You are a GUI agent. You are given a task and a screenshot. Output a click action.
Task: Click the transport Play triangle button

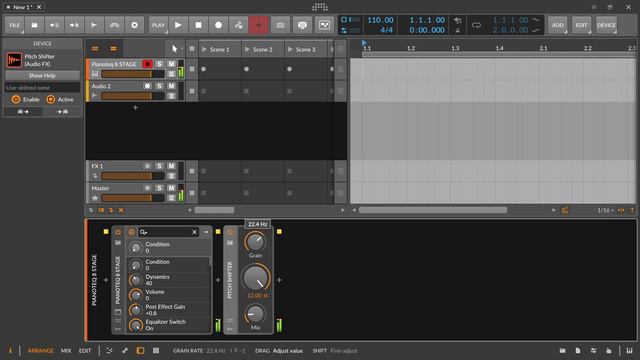[x=178, y=25]
